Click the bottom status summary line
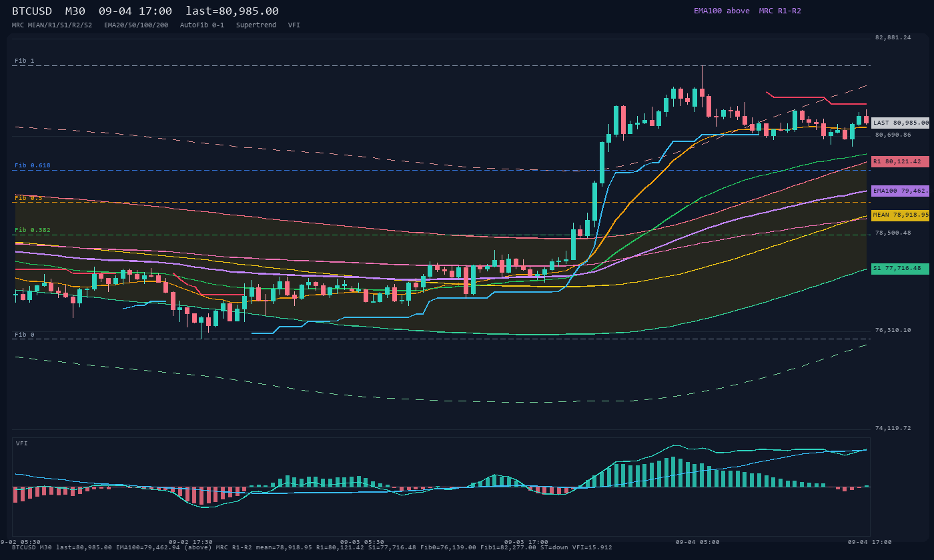The width and height of the screenshot is (934, 560). 312,547
